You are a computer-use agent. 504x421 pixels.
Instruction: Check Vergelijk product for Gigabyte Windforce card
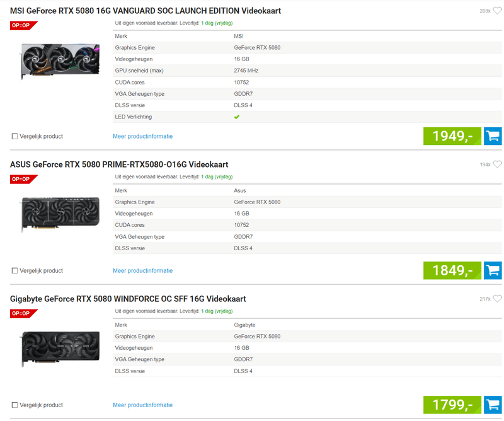tap(14, 405)
